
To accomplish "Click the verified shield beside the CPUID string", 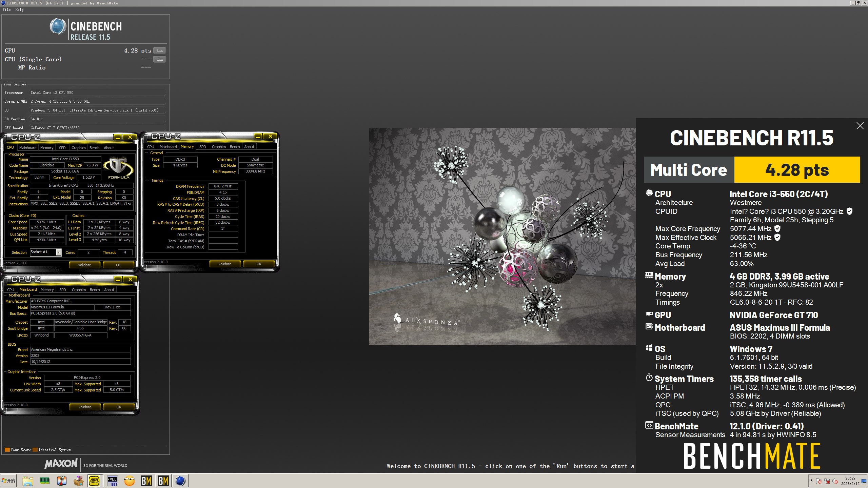I will point(849,211).
